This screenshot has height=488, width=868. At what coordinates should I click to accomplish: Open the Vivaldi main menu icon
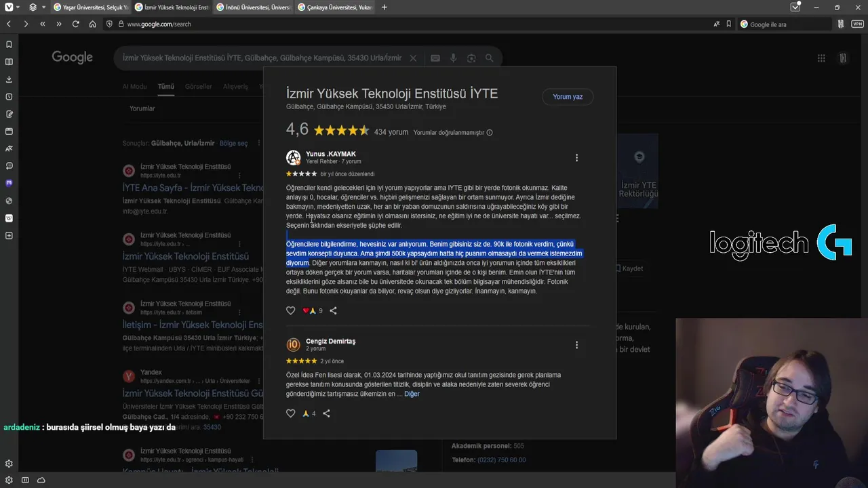(7, 7)
